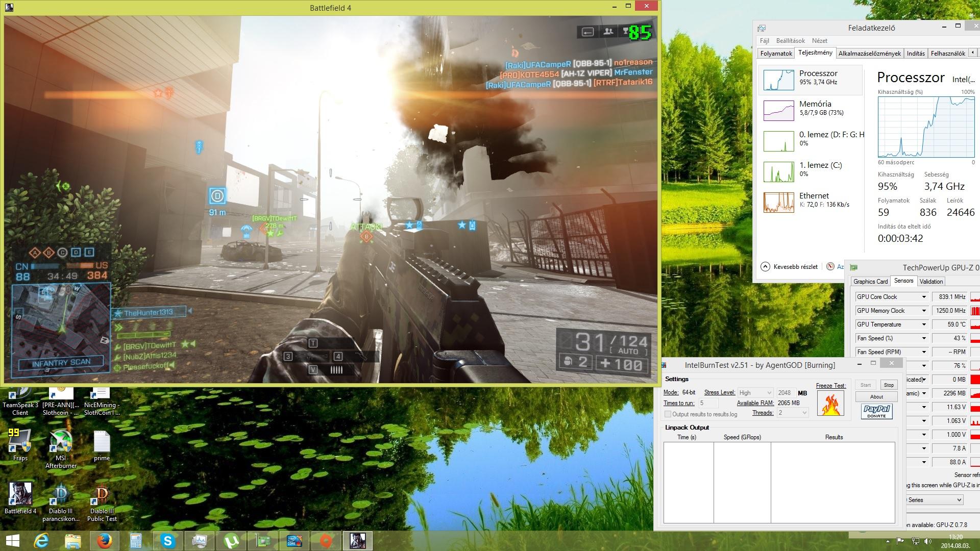Open File Explorer from the taskbar

pyautogui.click(x=73, y=541)
